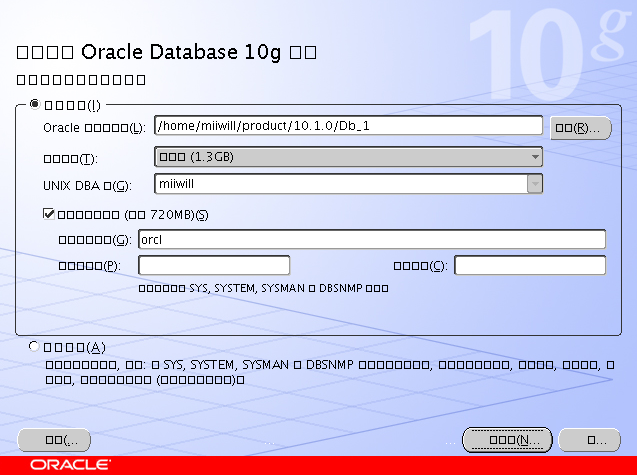Click the Next (N) button

(x=507, y=440)
